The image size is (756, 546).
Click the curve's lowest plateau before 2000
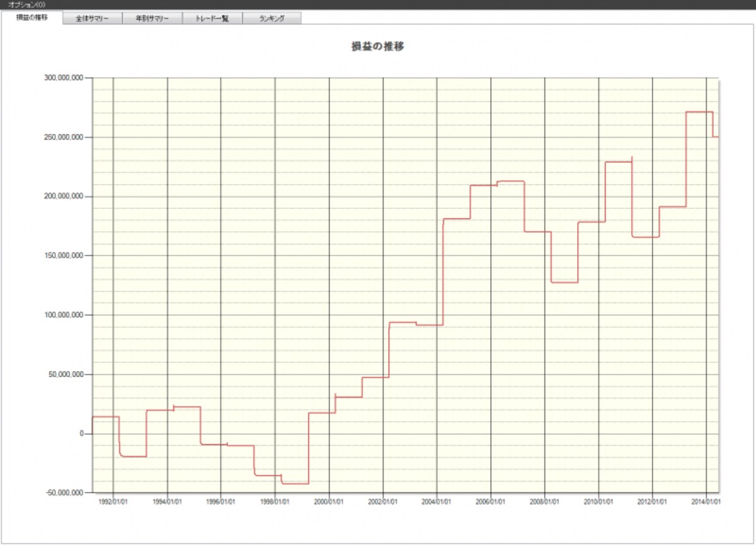click(295, 484)
